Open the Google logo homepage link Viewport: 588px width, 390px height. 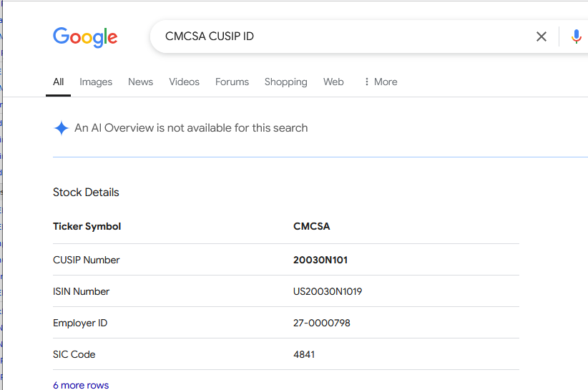pos(85,37)
